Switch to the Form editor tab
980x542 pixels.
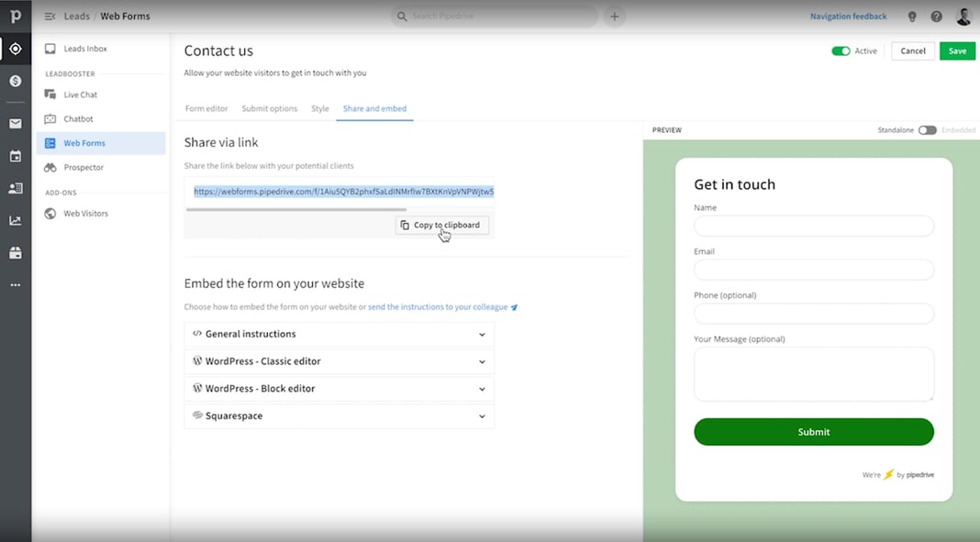pos(206,108)
